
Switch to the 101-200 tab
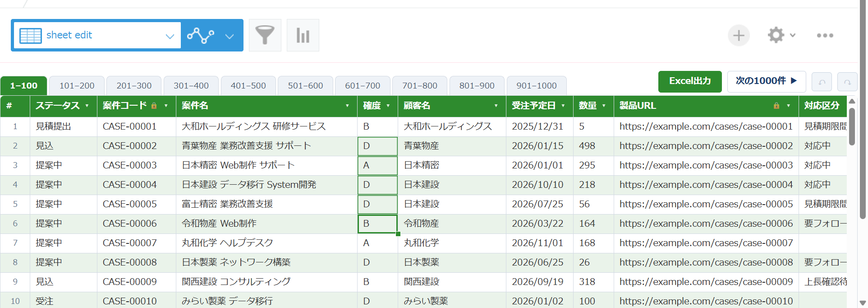pyautogui.click(x=77, y=86)
